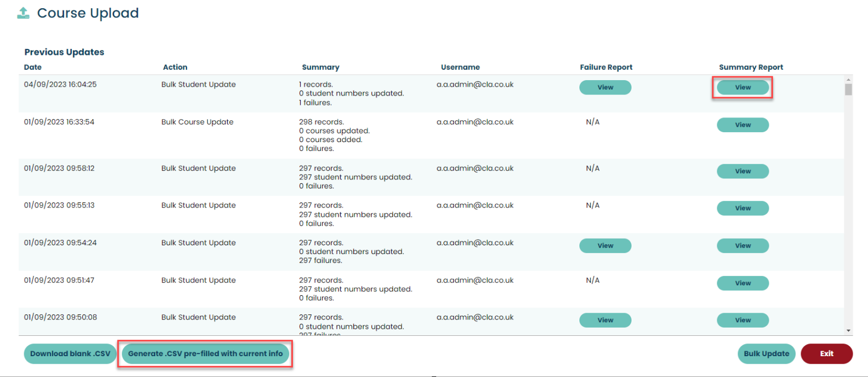Screen dimensions: 868x377
Task: Click the Summary Report column header
Action: pyautogui.click(x=751, y=67)
